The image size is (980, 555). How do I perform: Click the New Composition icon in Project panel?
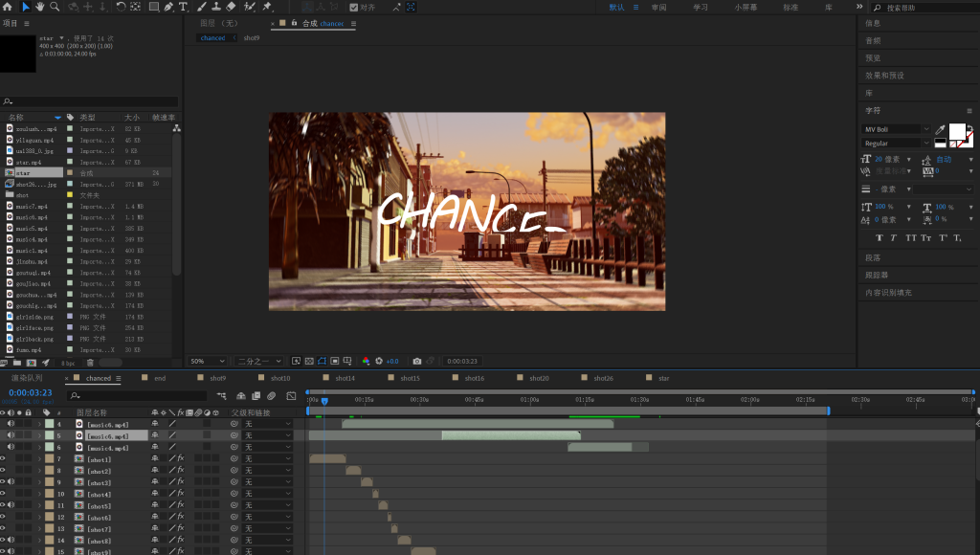[32, 363]
